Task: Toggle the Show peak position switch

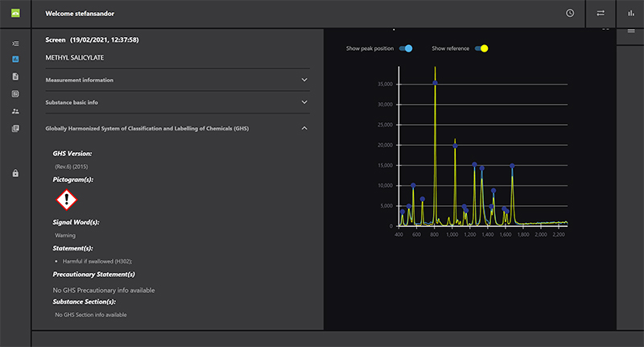Action: coord(406,48)
